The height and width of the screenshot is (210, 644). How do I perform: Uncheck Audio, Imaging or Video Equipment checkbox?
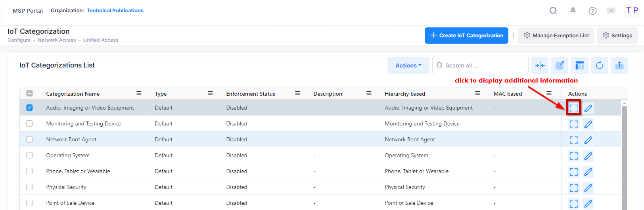(x=29, y=108)
